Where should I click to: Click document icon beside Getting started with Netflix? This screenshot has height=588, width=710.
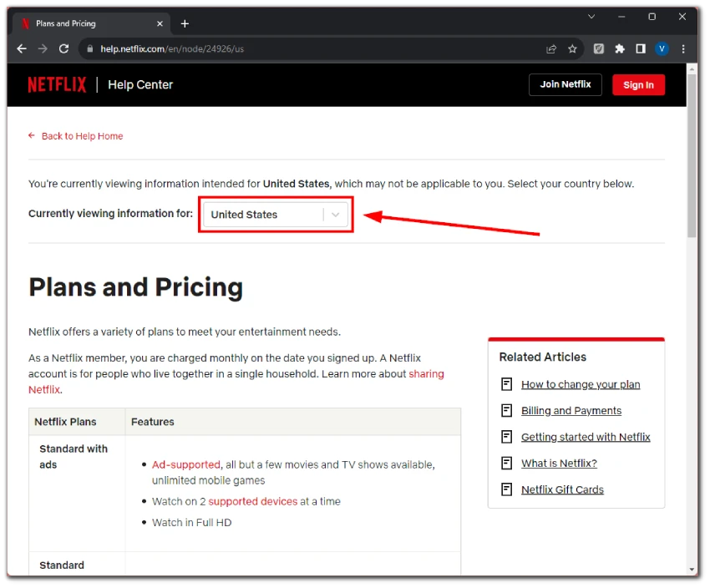506,437
